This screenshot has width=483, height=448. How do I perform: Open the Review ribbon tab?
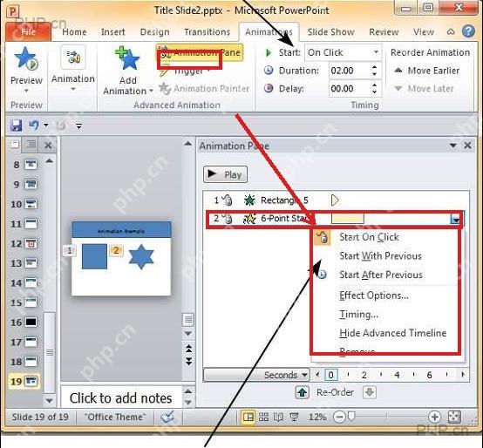384,32
